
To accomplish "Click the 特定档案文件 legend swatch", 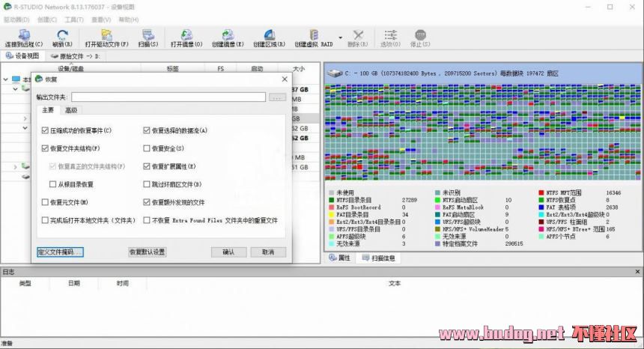I will click(438, 244).
